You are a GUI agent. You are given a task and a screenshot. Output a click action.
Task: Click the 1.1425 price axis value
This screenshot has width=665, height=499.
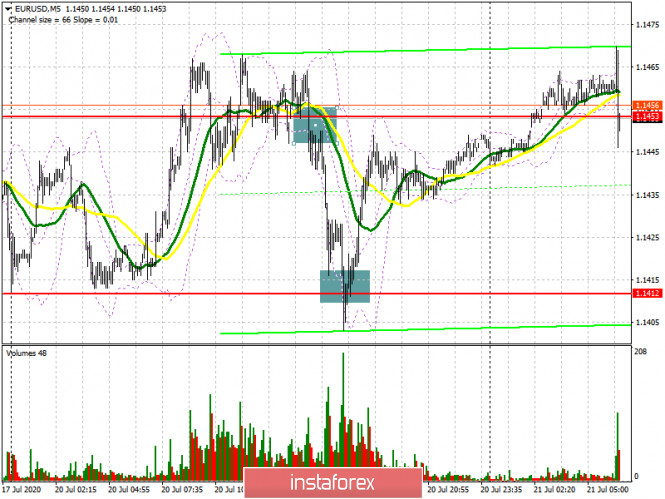[x=647, y=237]
